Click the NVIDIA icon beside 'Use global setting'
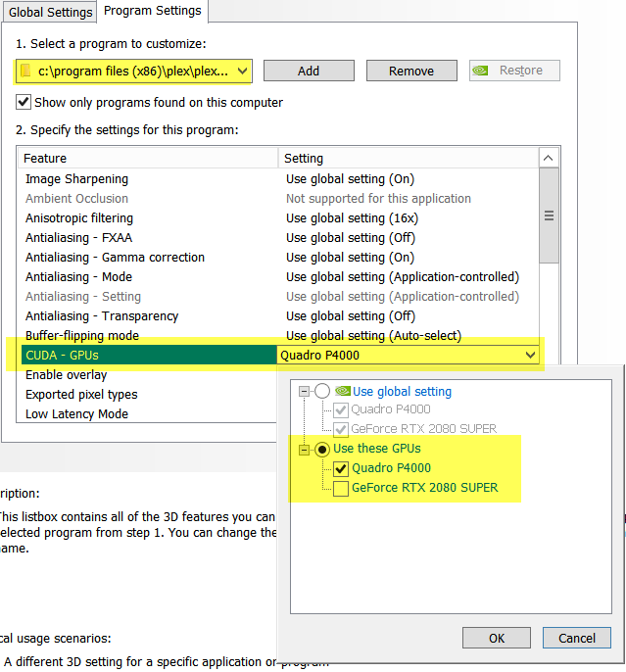Viewport: 626px width, 672px height. point(342,391)
